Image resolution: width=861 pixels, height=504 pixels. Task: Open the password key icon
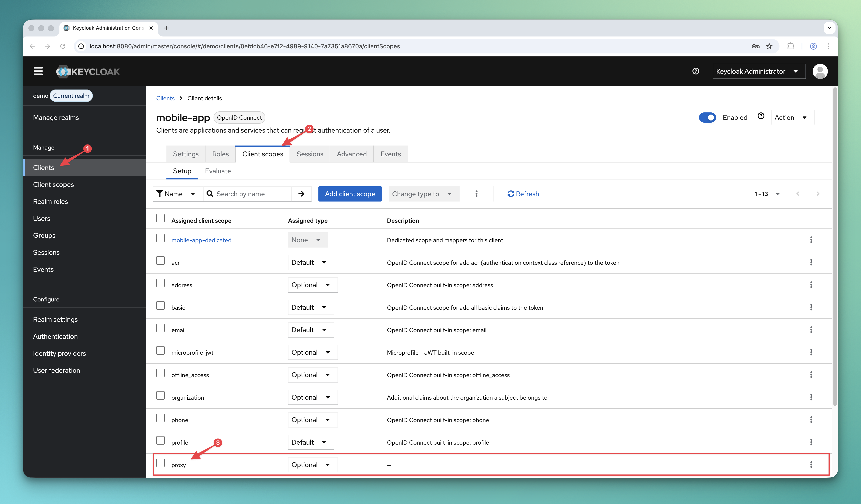click(x=755, y=46)
